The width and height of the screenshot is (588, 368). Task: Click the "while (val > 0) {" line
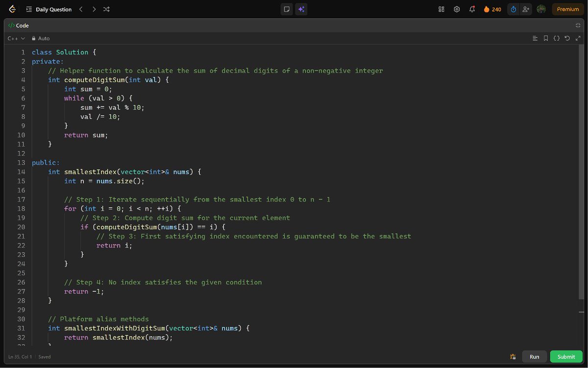(x=98, y=98)
